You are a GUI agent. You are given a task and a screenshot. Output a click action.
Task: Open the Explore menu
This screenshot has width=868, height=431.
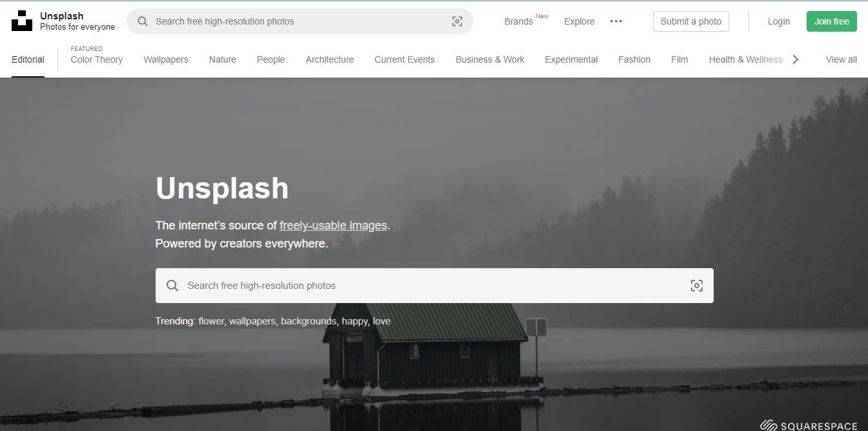pos(579,21)
